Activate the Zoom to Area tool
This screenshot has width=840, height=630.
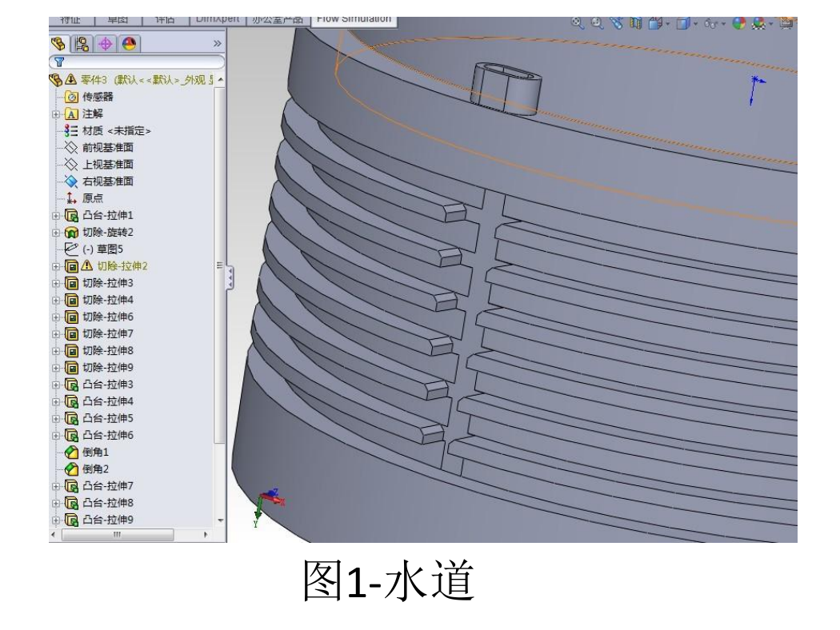597,22
